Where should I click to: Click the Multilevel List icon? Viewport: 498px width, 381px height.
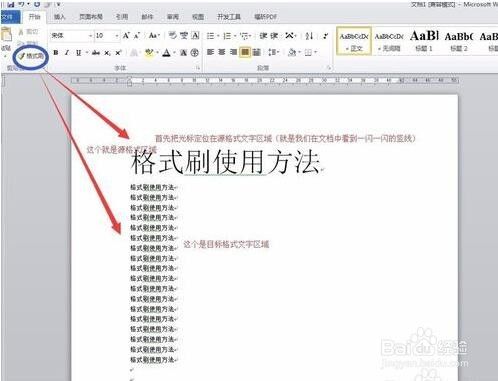coord(244,36)
